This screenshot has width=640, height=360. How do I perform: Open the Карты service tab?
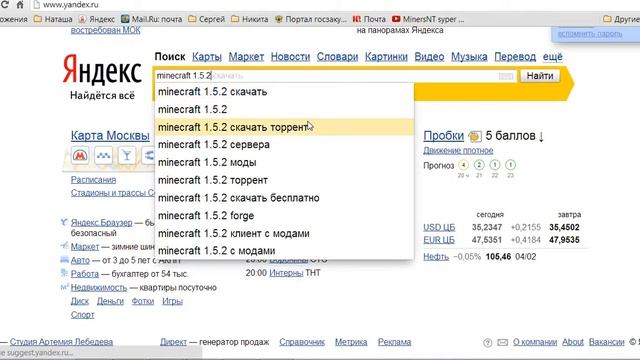207,57
